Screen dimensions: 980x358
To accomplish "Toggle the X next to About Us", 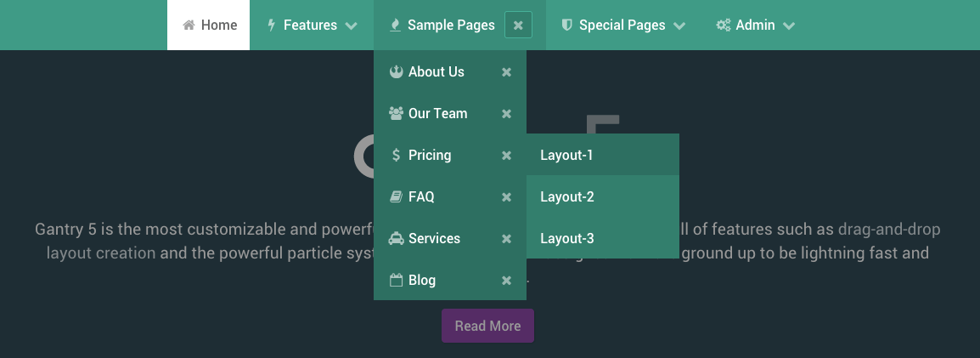I will 507,72.
